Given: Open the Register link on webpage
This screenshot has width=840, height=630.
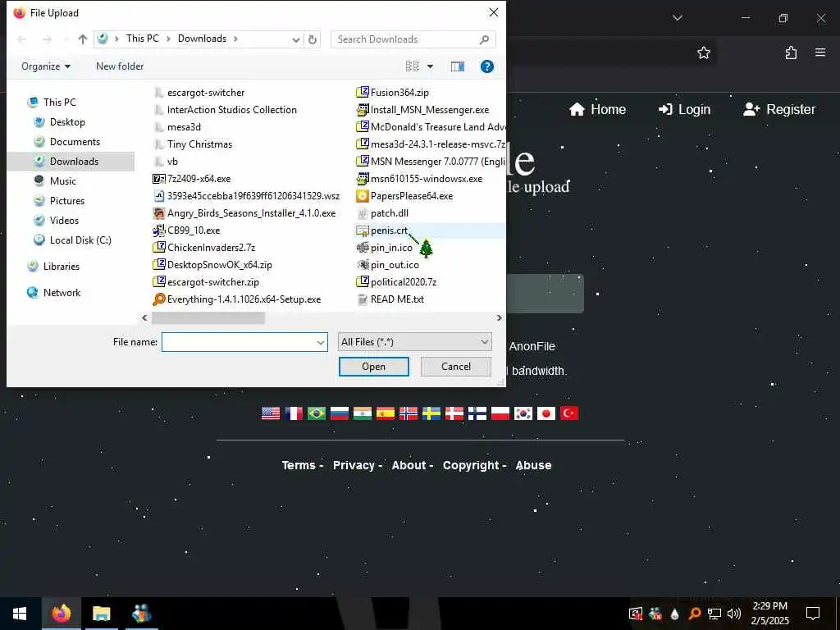Looking at the screenshot, I should pyautogui.click(x=779, y=109).
